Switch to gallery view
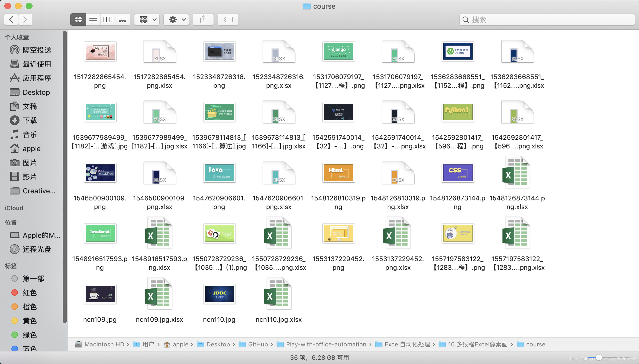The image size is (639, 364). pyautogui.click(x=122, y=19)
